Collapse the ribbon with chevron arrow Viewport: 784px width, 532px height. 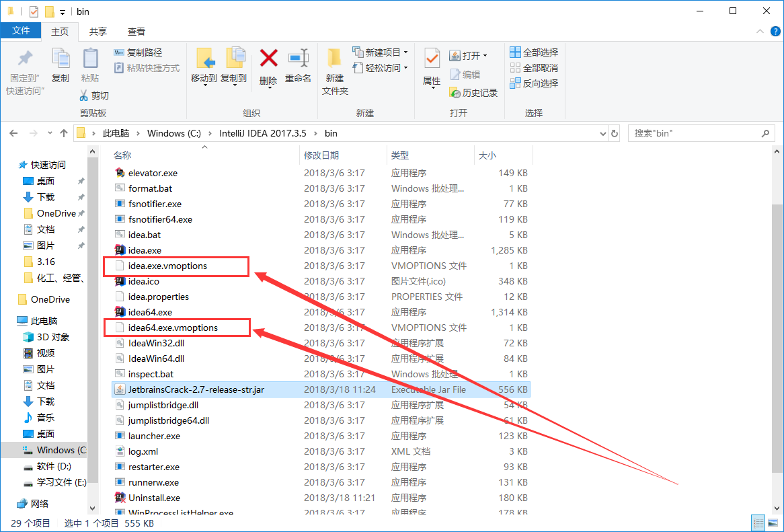point(760,32)
